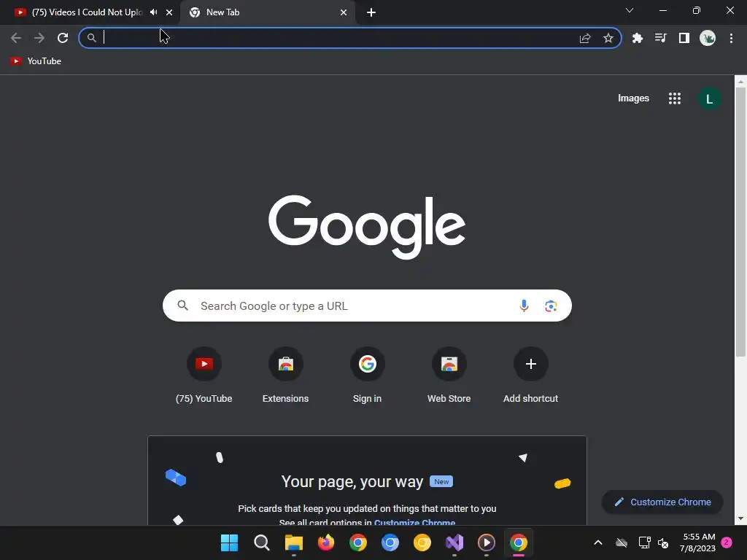Start voice search with the microphone
Image resolution: width=747 pixels, height=560 pixels.
[524, 306]
